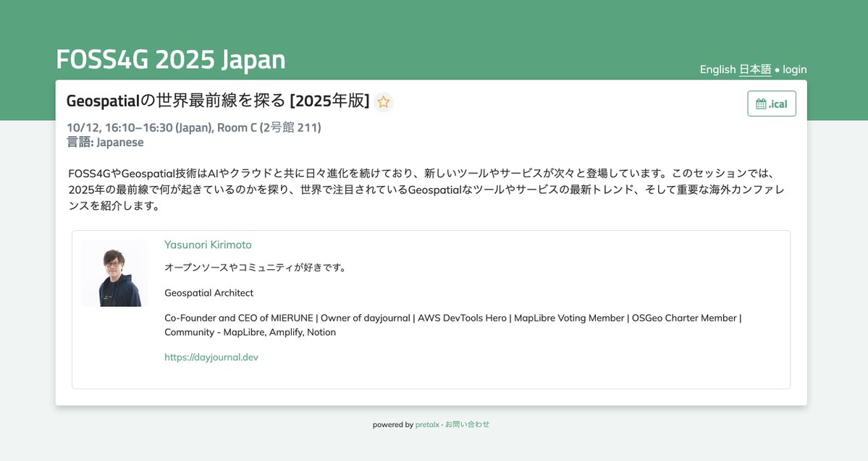Click the favorite star icon beside session title
868x461 pixels.
(x=383, y=102)
